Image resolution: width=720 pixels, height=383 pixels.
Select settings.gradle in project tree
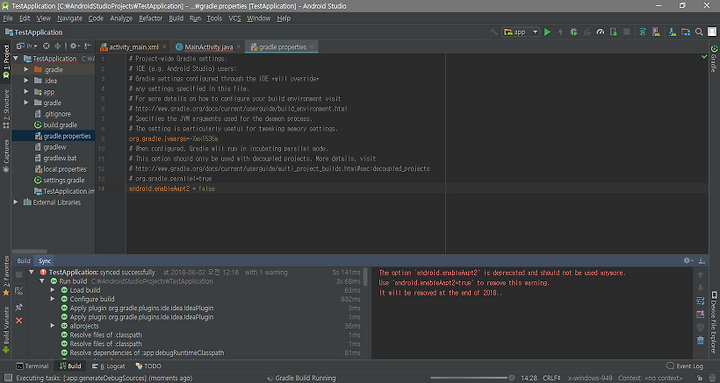[x=59, y=180]
